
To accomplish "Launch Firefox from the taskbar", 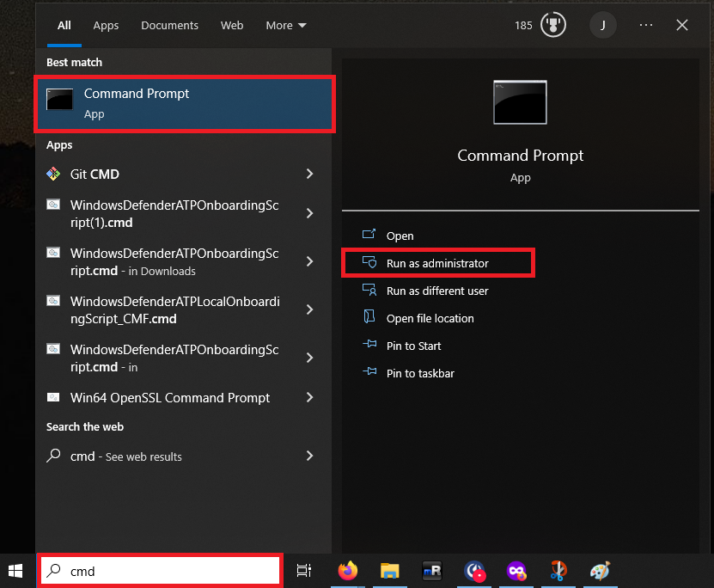I will (348, 571).
